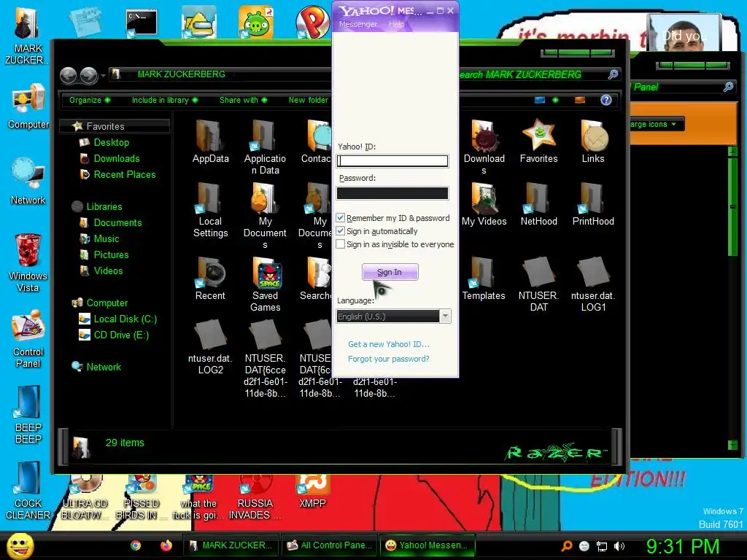Toggle Remember my ID & password checkbox
This screenshot has height=560, width=747.
340,217
